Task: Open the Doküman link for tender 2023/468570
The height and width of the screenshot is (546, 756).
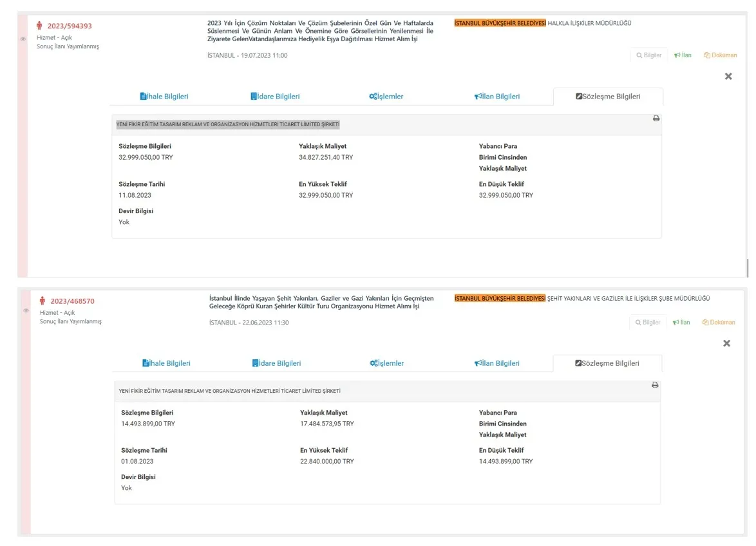Action: (x=719, y=323)
